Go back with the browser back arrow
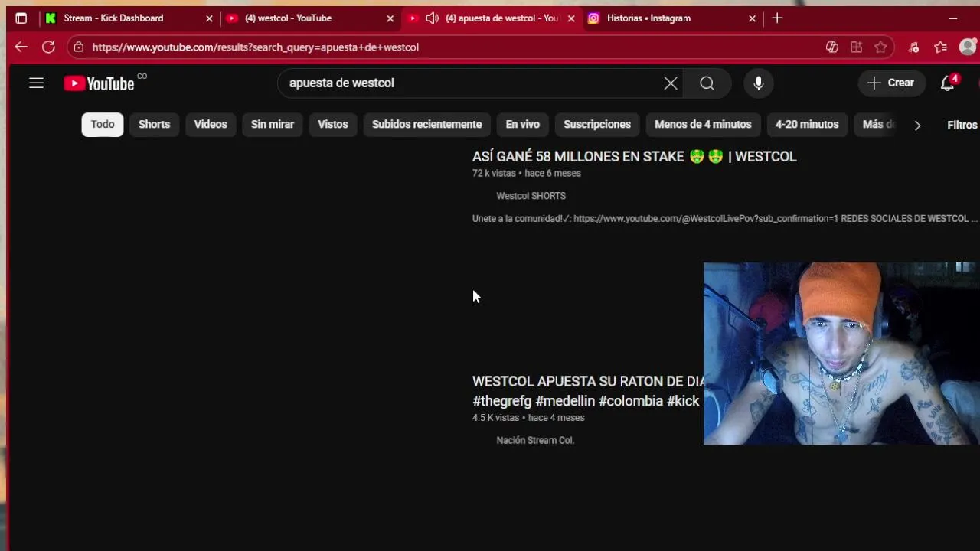Screen dimensions: 980x551 coord(21,47)
